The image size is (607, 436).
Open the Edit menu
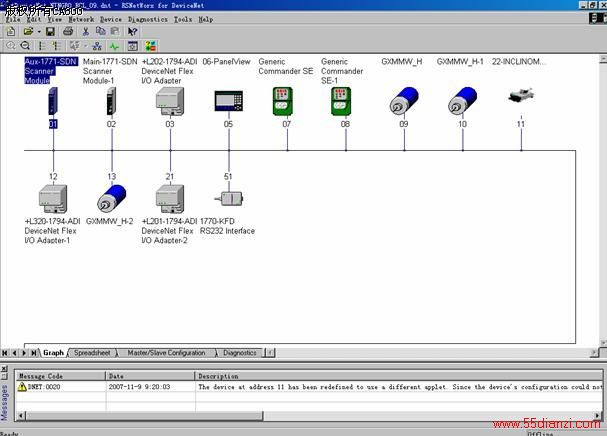34,19
